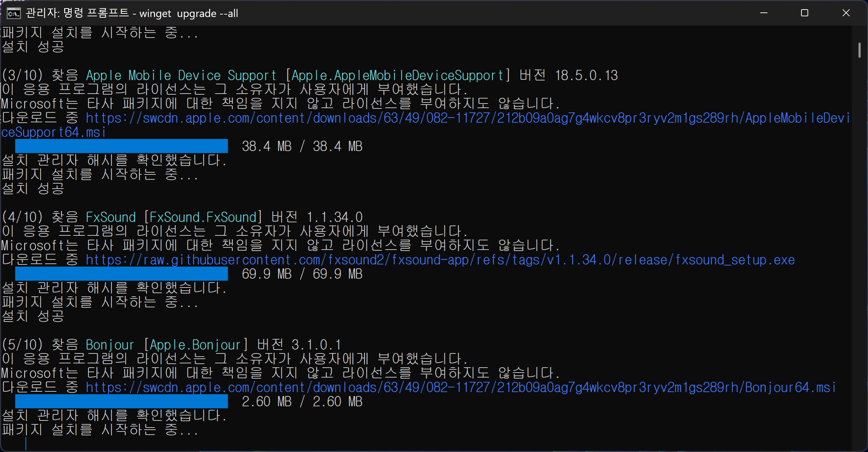The image size is (868, 452).
Task: Click the FxSound.FxSound package identifier
Action: (203, 217)
